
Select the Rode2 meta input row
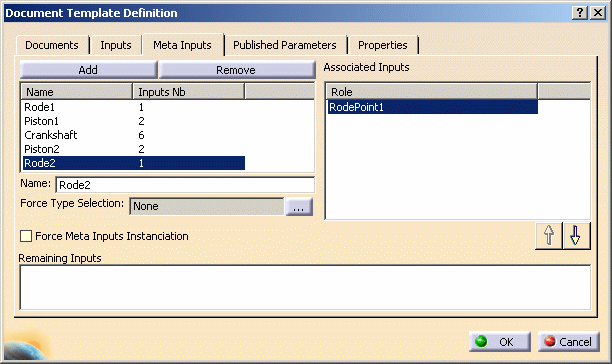point(134,163)
